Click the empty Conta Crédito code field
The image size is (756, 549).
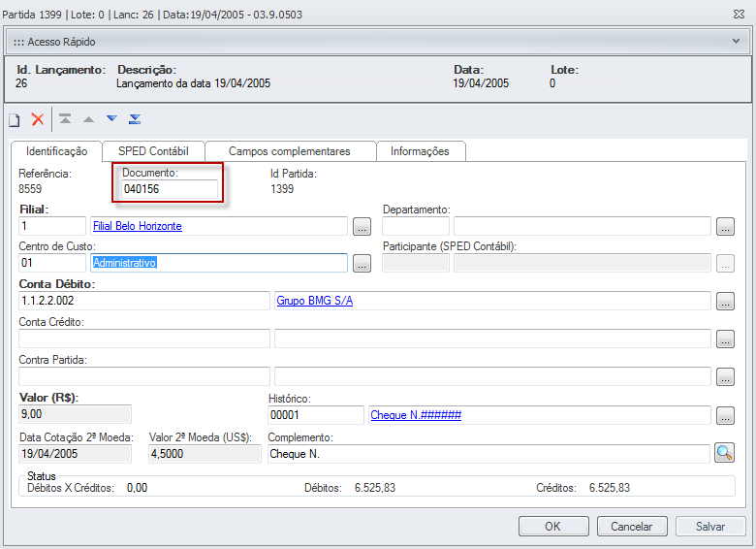pos(144,339)
